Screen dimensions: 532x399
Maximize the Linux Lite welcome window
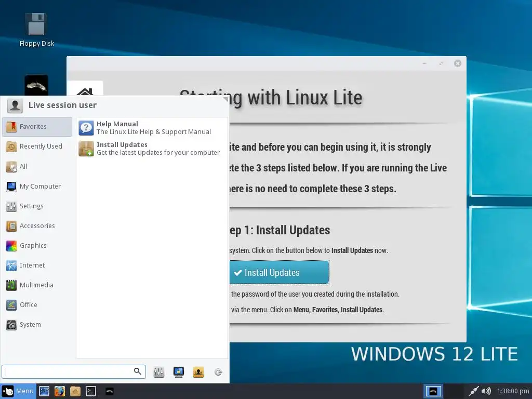[441, 63]
